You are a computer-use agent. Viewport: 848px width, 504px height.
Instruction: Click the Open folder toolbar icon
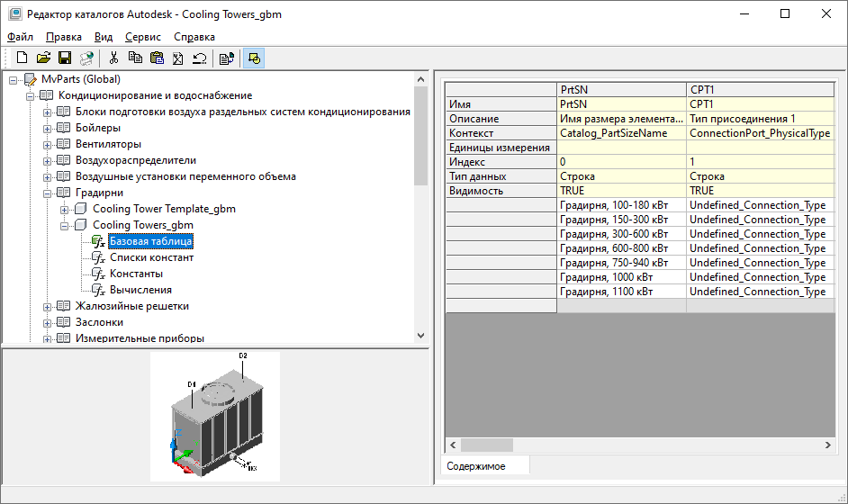coord(43,58)
